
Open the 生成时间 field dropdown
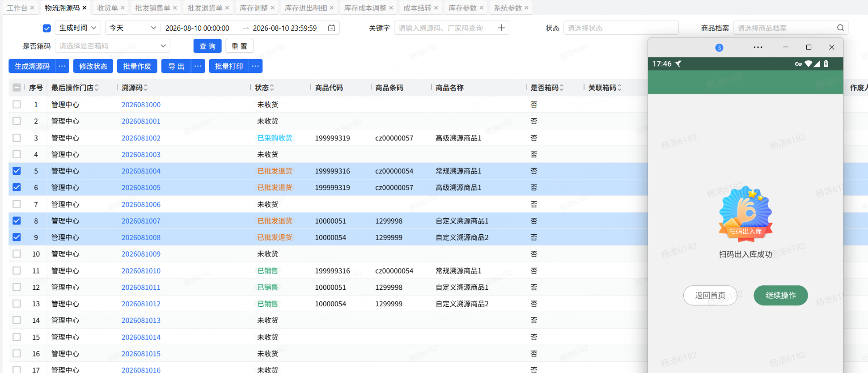78,28
